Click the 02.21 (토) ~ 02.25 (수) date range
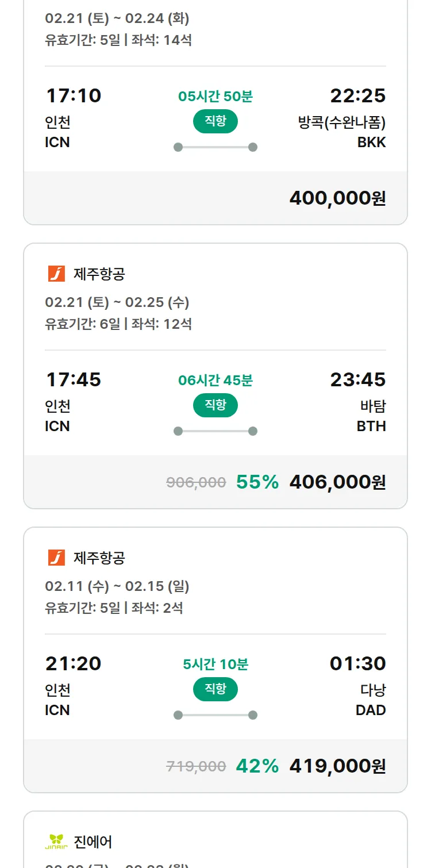The width and height of the screenshot is (431, 868). coord(117,302)
